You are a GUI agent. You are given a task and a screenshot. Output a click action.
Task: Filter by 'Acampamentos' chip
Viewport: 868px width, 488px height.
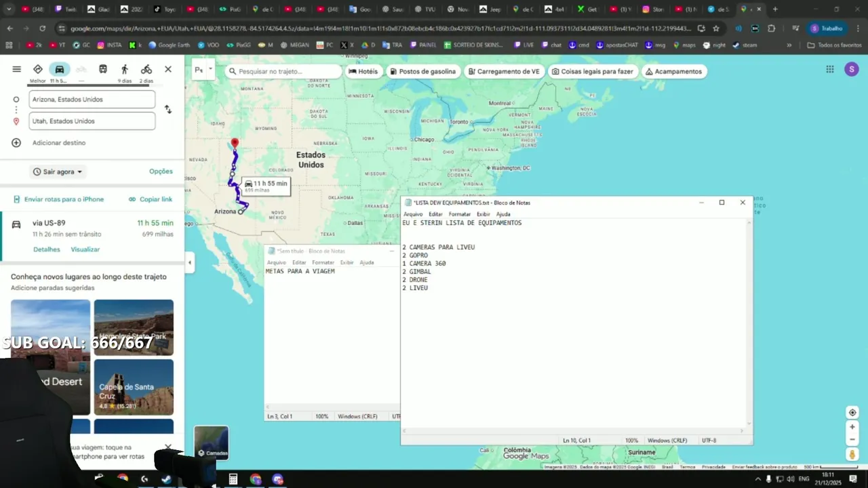pos(673,71)
